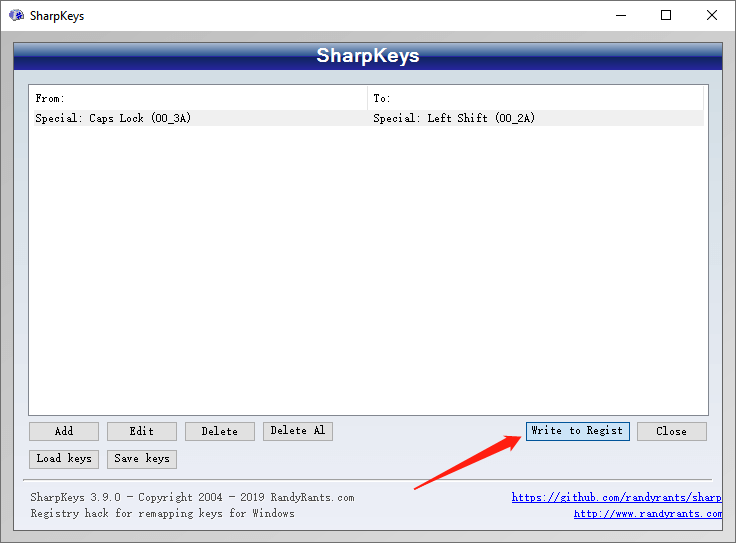Click the Add button
Screen dimensions: 736x543
tap(64, 431)
